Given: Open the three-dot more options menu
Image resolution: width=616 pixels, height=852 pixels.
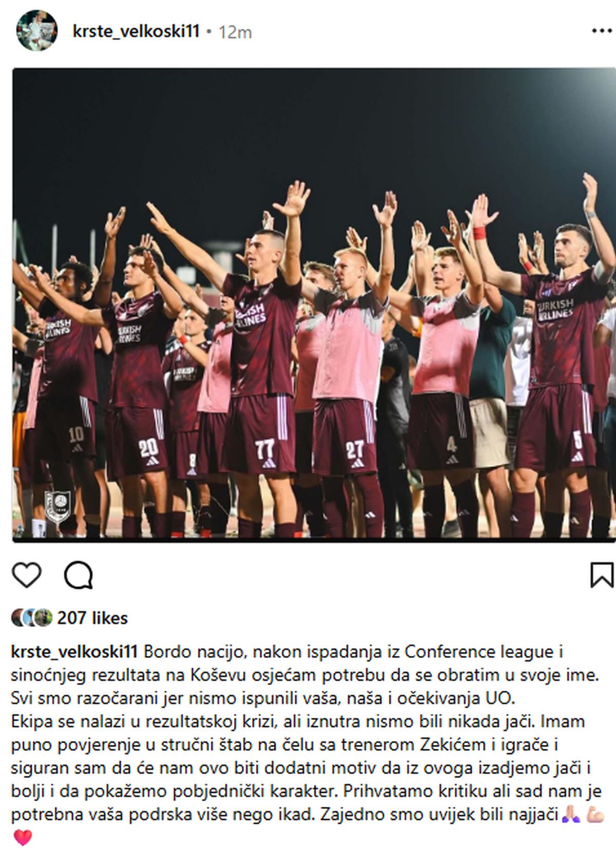Looking at the screenshot, I should 602,31.
